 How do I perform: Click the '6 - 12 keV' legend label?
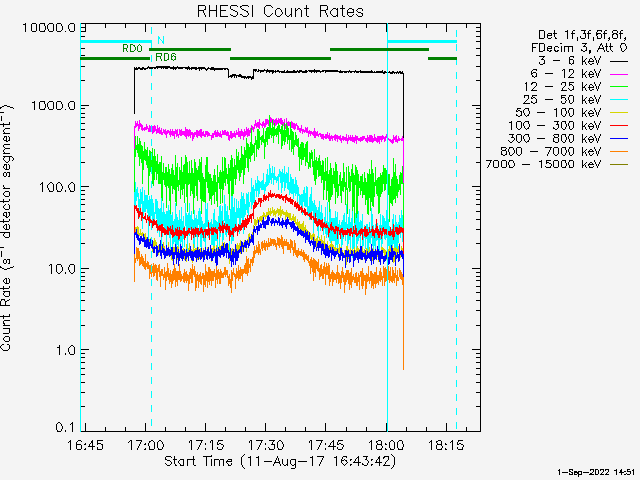tap(566, 74)
